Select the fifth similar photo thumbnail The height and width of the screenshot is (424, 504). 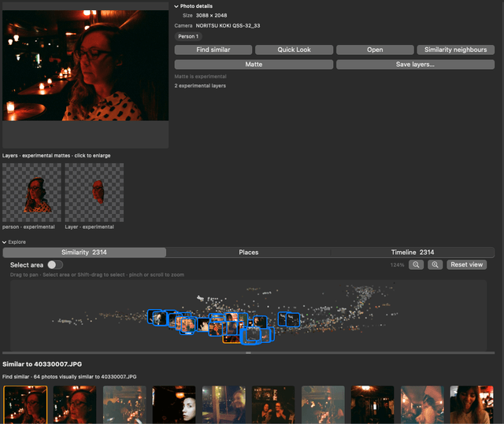pyautogui.click(x=224, y=405)
